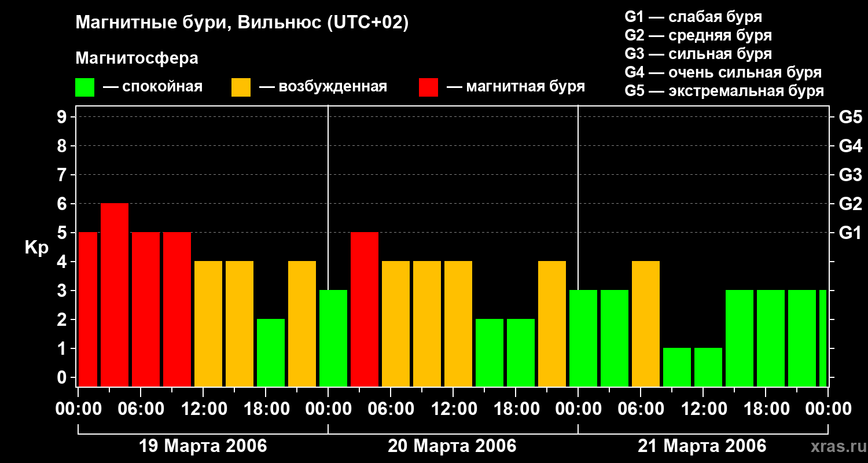Click the '18:00' time label above 19 Марта
This screenshot has height=463, width=868.
pyautogui.click(x=266, y=409)
